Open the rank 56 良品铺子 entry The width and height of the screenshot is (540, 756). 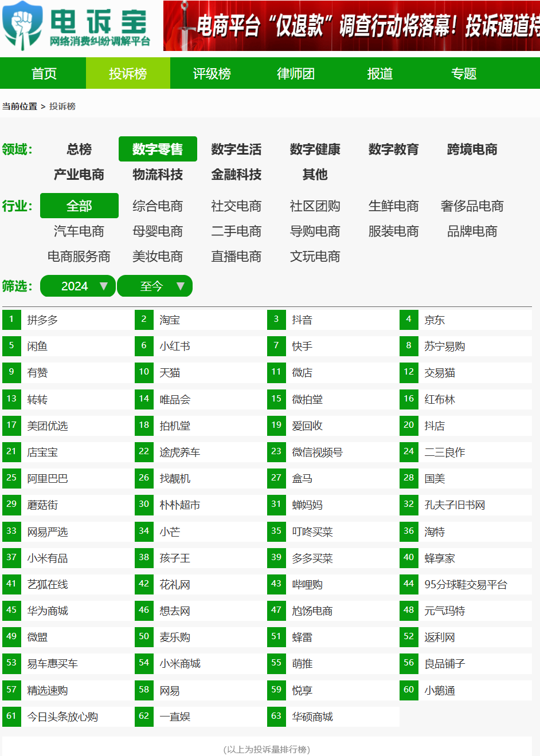(x=465, y=663)
